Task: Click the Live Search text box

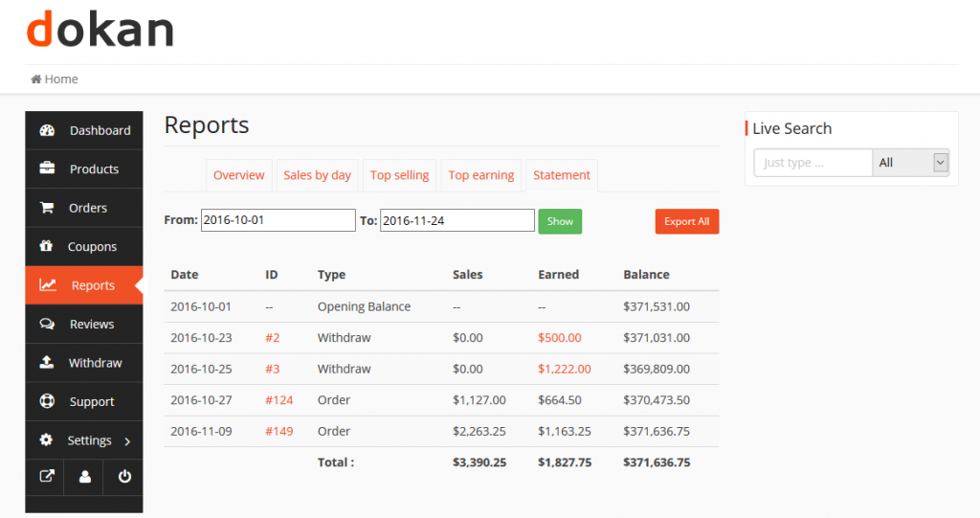Action: [x=813, y=163]
